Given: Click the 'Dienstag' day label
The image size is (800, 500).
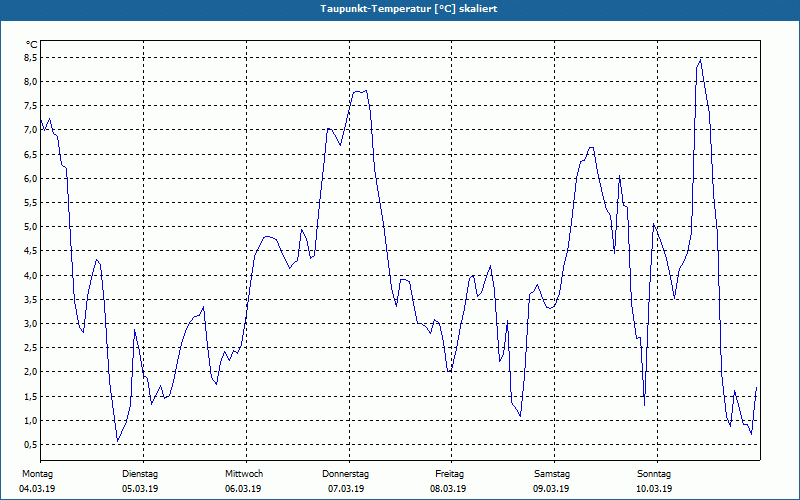Looking at the screenshot, I should tap(140, 474).
